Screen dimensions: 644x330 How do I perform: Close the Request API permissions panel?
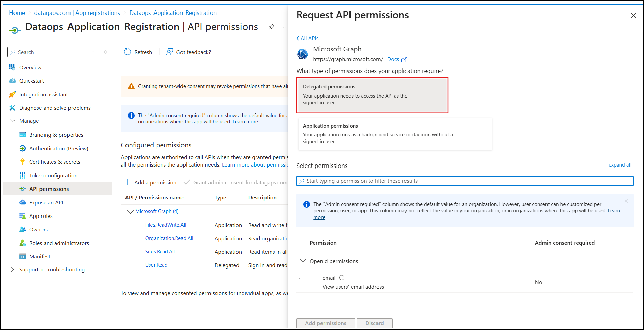[x=633, y=16]
